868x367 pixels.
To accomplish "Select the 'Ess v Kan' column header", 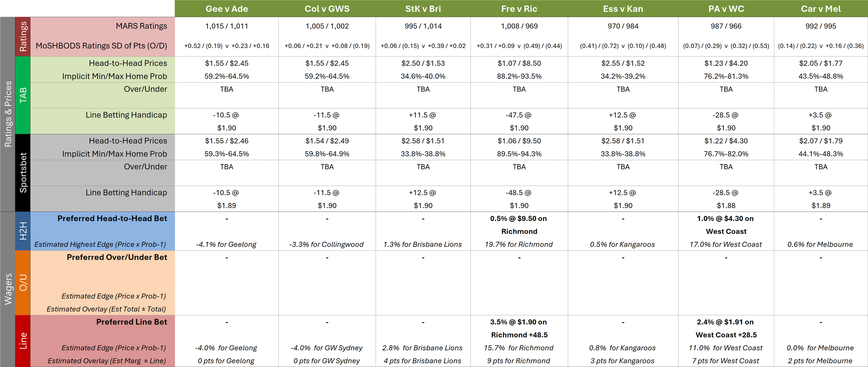I will 623,9.
